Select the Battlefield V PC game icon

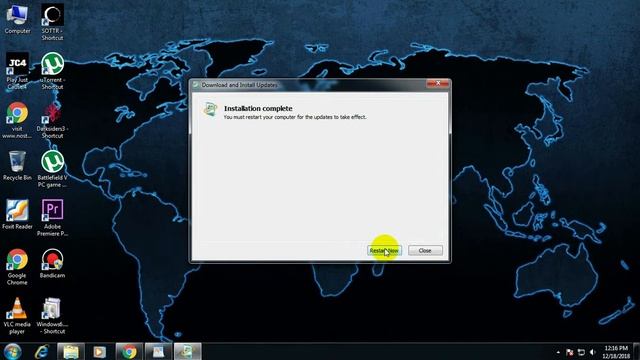pyautogui.click(x=52, y=169)
